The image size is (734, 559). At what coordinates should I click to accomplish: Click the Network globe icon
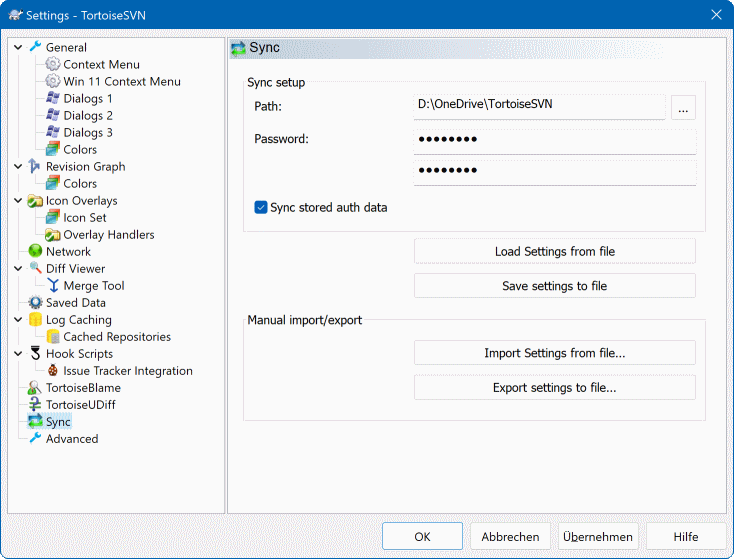35,251
